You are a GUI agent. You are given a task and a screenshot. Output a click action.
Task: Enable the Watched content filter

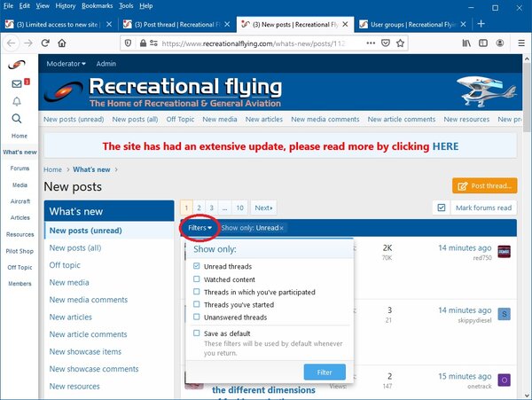[197, 279]
